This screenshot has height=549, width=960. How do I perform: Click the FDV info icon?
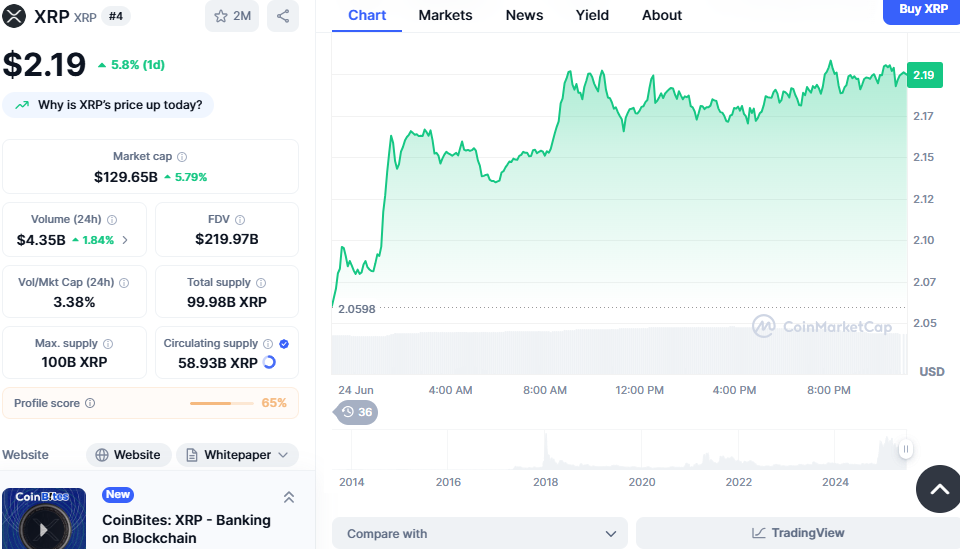click(240, 220)
